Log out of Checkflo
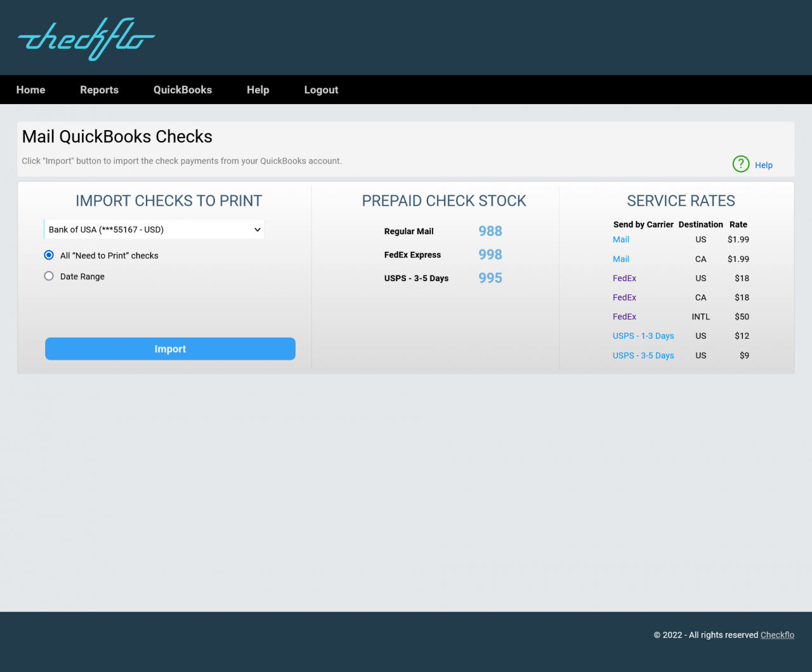Screen dimensions: 812x672 (x=321, y=89)
